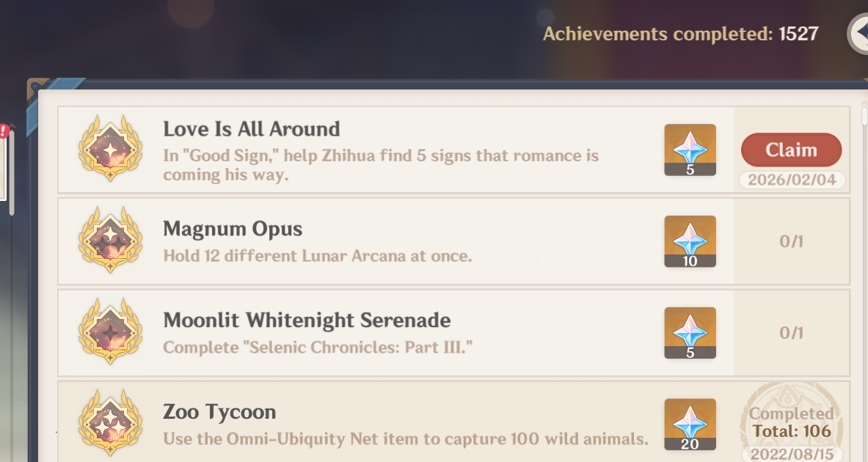The height and width of the screenshot is (462, 868).
Task: Click the Love Is All Around badge icon
Action: (x=110, y=149)
